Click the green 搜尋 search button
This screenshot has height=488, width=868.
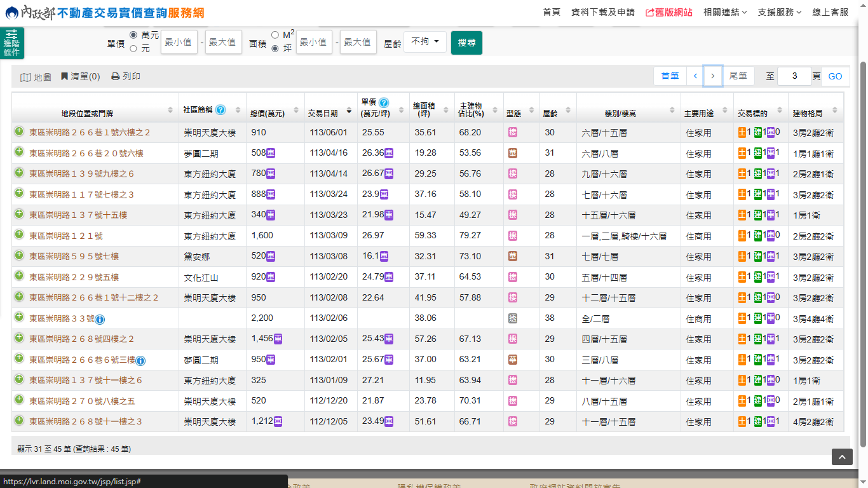tap(466, 43)
